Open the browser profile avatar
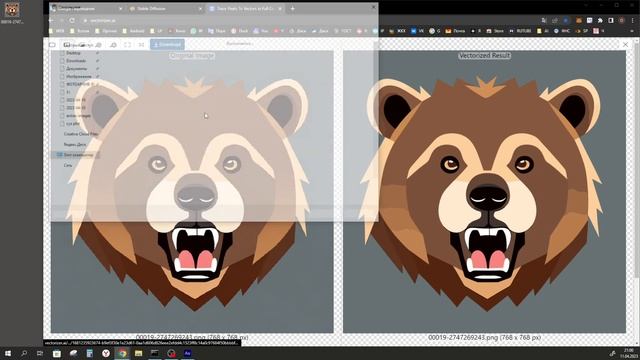This screenshot has height=360, width=640. pyautogui.click(x=622, y=20)
